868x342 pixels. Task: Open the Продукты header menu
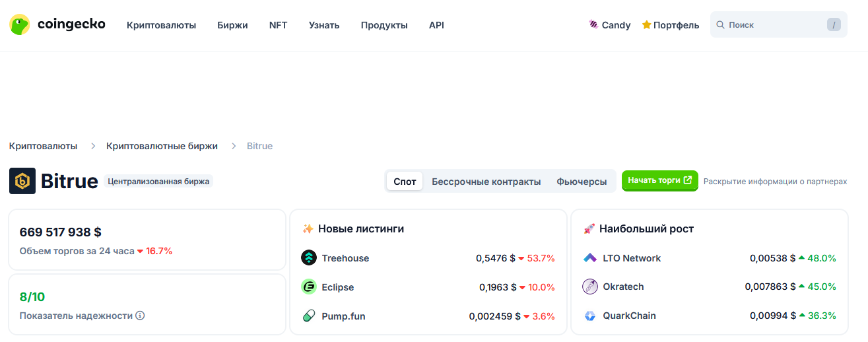384,25
